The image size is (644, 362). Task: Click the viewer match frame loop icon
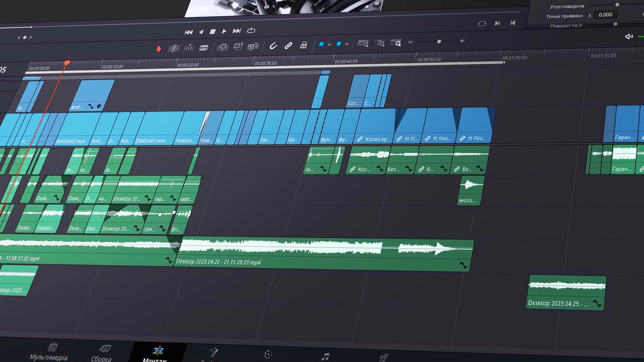482,24
